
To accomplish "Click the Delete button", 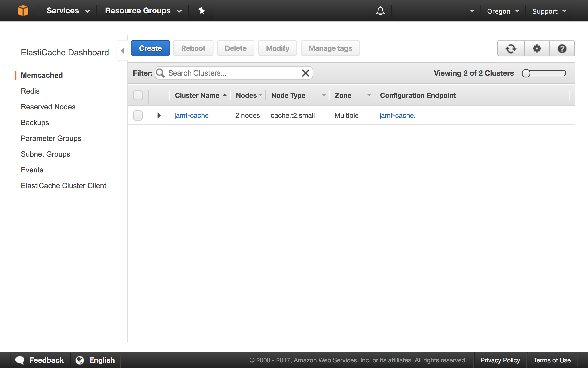I will (x=235, y=48).
